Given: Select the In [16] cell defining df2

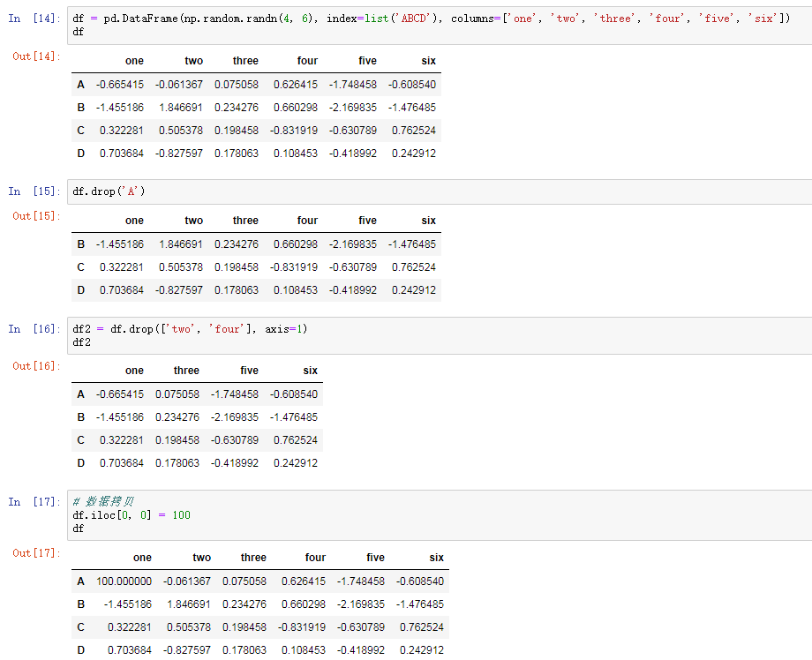Looking at the screenshot, I should [x=440, y=336].
